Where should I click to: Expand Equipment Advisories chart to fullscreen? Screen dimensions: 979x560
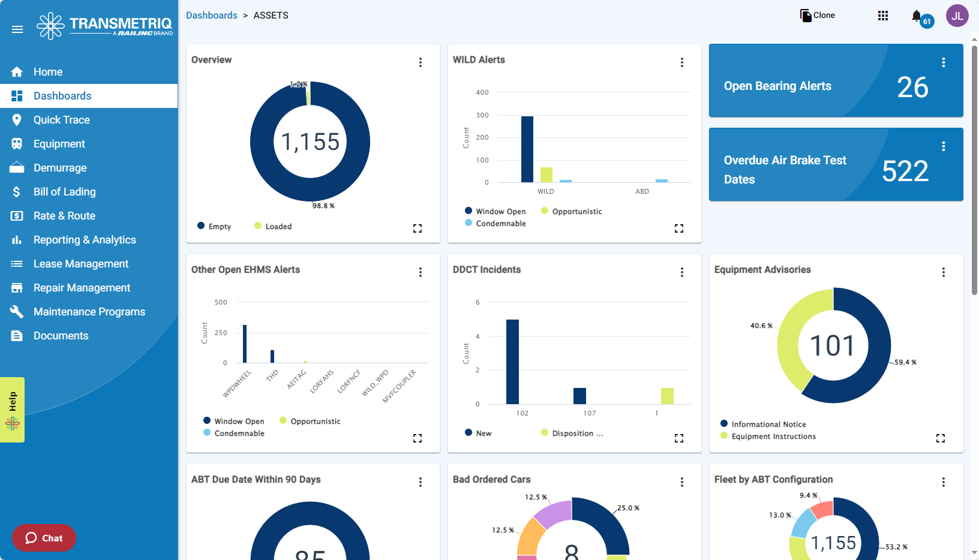click(941, 438)
